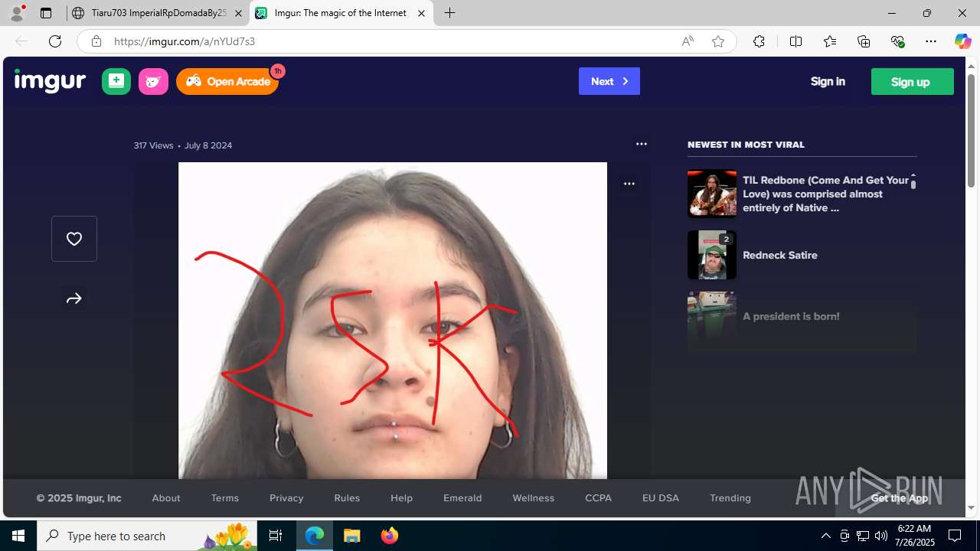Open image options three-dot menu
This screenshot has height=551, width=980.
click(629, 184)
